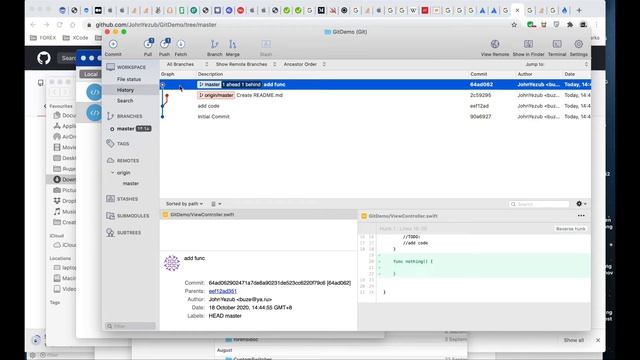The height and width of the screenshot is (360, 640).
Task: Click the origin/master branch label
Action: click(x=216, y=95)
